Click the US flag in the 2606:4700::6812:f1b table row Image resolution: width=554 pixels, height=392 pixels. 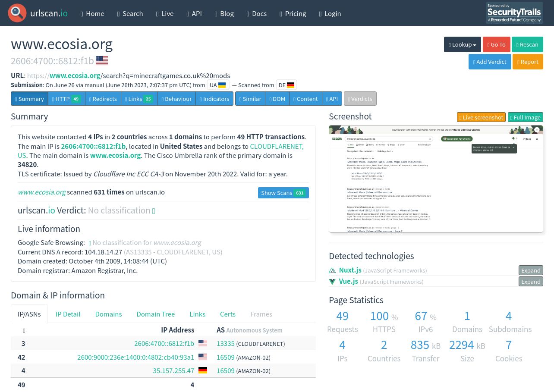(x=203, y=343)
